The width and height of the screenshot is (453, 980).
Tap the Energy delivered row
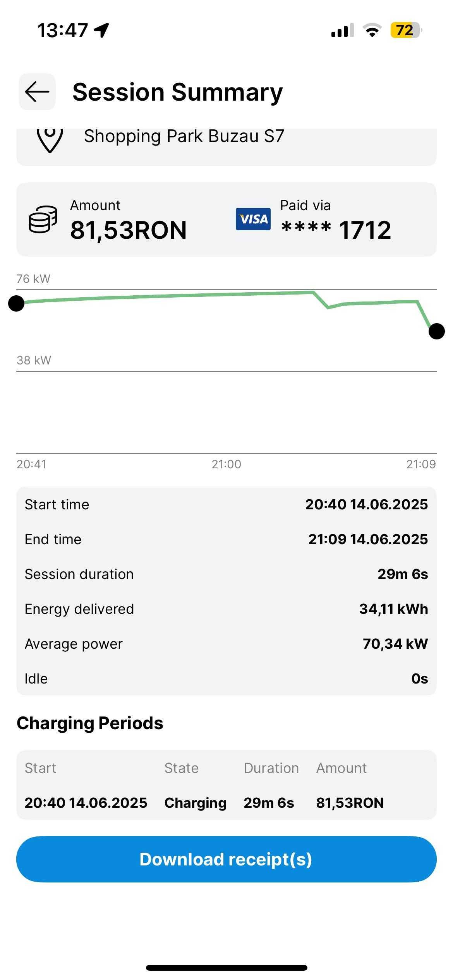click(226, 609)
